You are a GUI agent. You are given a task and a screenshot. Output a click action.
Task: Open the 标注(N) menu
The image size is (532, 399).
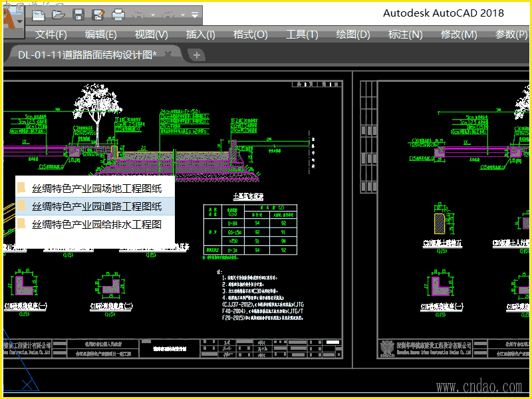click(x=405, y=35)
